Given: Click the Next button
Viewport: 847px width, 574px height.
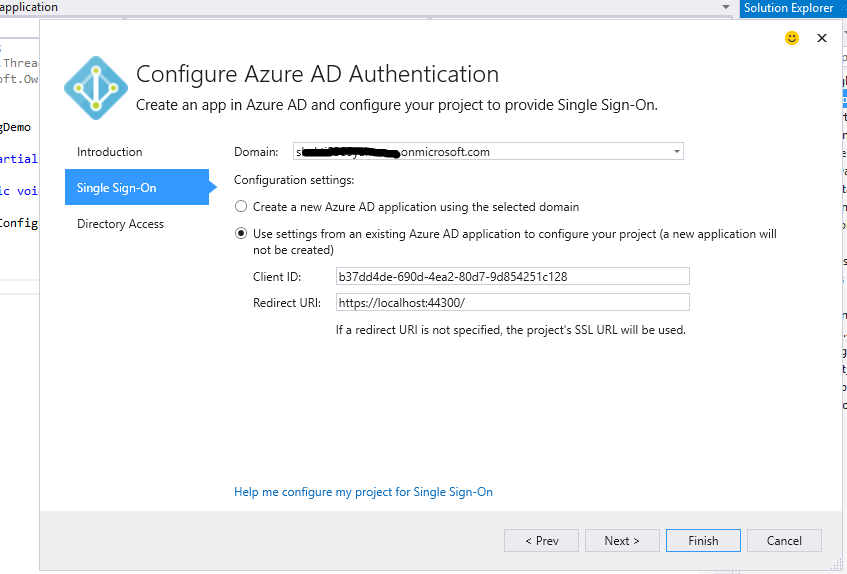Looking at the screenshot, I should [621, 540].
